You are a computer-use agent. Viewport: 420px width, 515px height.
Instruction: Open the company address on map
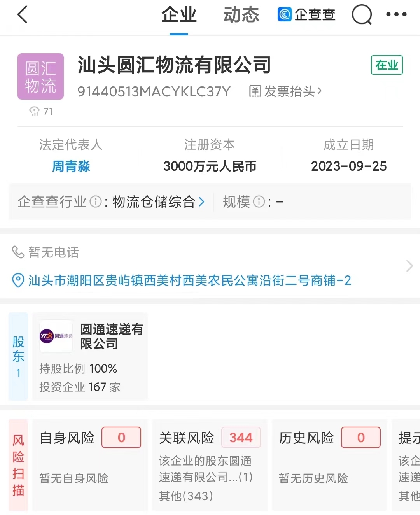tap(190, 280)
